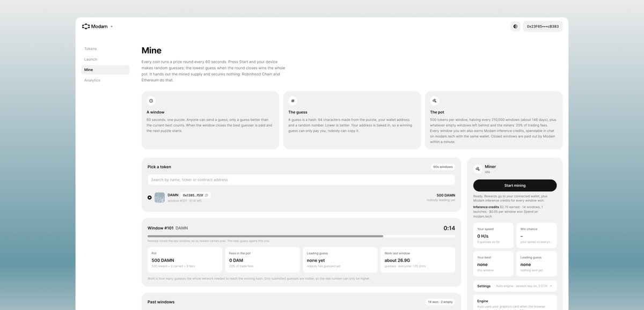
Task: Click The guess card title
Action: (x=298, y=112)
